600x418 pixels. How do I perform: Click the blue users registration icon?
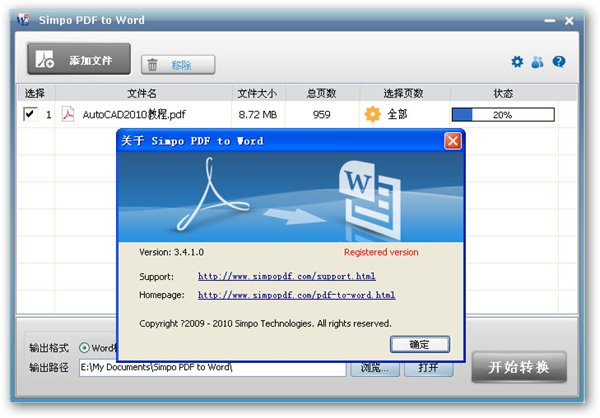pos(537,62)
